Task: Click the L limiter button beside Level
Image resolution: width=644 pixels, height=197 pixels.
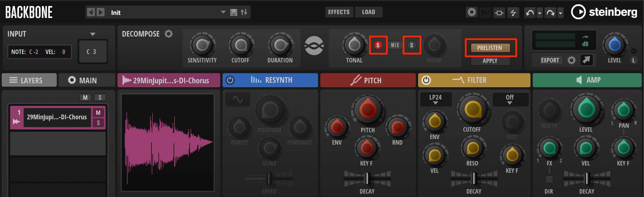Action: tap(634, 60)
